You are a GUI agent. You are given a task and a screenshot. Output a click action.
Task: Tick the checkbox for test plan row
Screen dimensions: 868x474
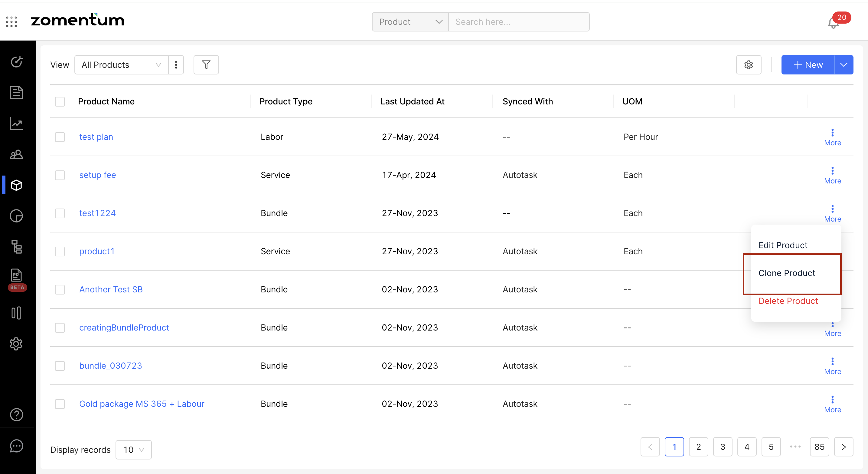click(x=60, y=137)
